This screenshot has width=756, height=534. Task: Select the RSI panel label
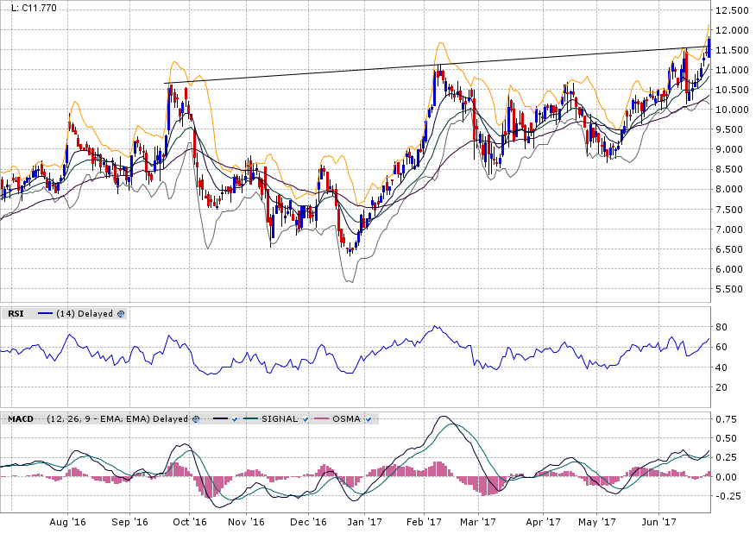pos(16,314)
